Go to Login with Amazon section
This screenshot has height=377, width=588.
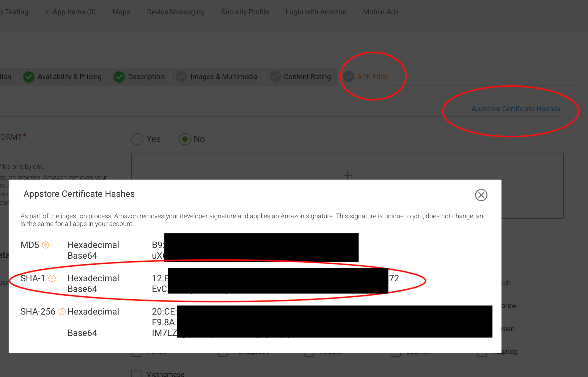[x=316, y=12]
